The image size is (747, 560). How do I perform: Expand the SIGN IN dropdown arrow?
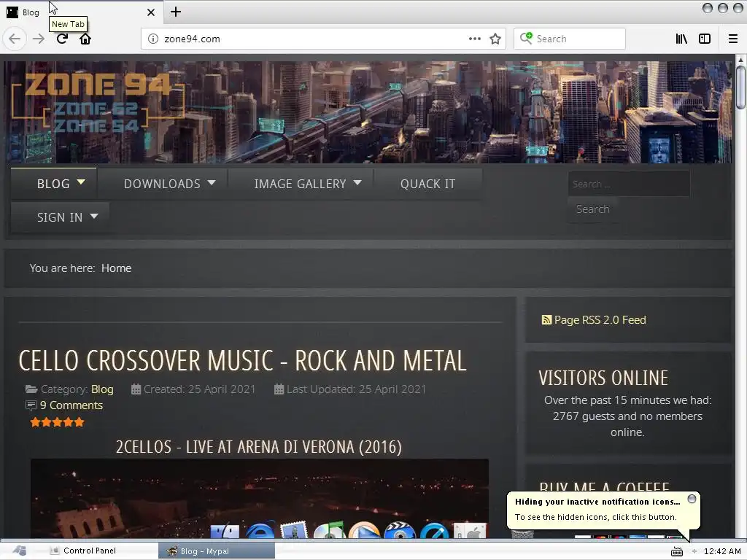click(x=94, y=216)
